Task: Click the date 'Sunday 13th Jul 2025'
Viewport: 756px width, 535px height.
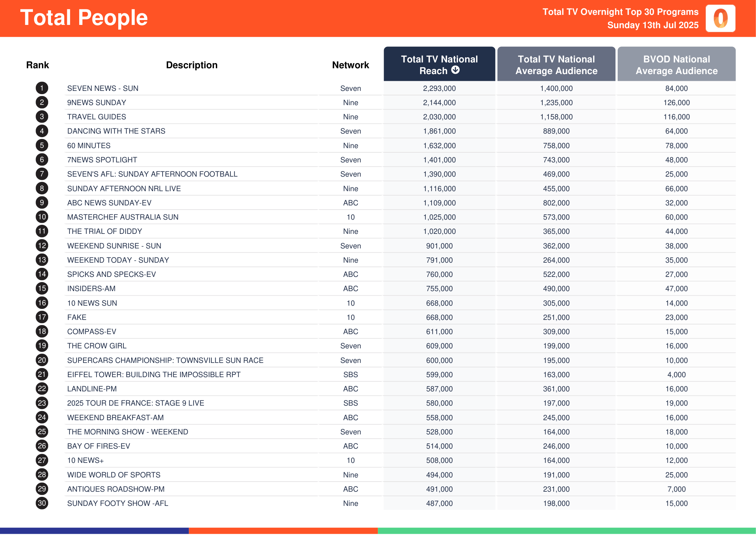Action: point(653,25)
